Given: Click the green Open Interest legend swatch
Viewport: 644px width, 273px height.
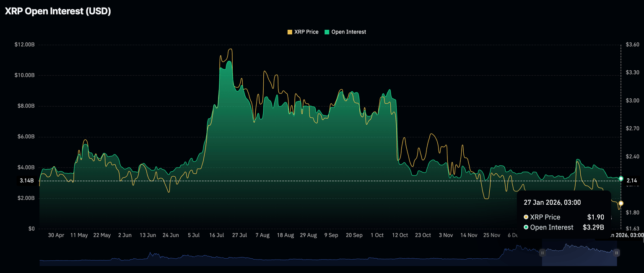Looking at the screenshot, I should [327, 32].
